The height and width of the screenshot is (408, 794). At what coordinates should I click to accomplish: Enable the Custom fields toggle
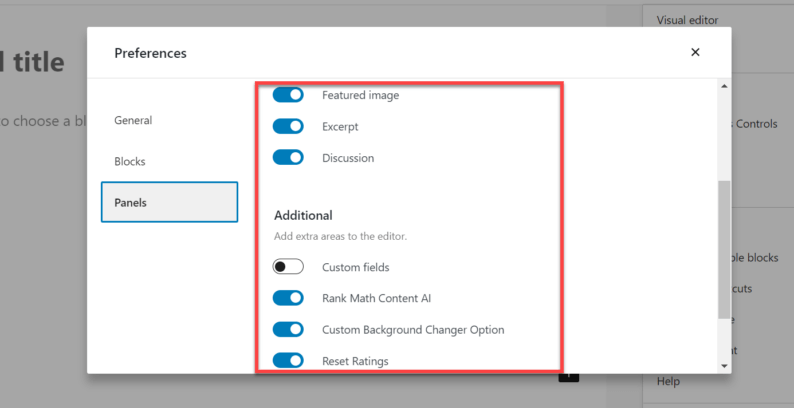click(288, 267)
